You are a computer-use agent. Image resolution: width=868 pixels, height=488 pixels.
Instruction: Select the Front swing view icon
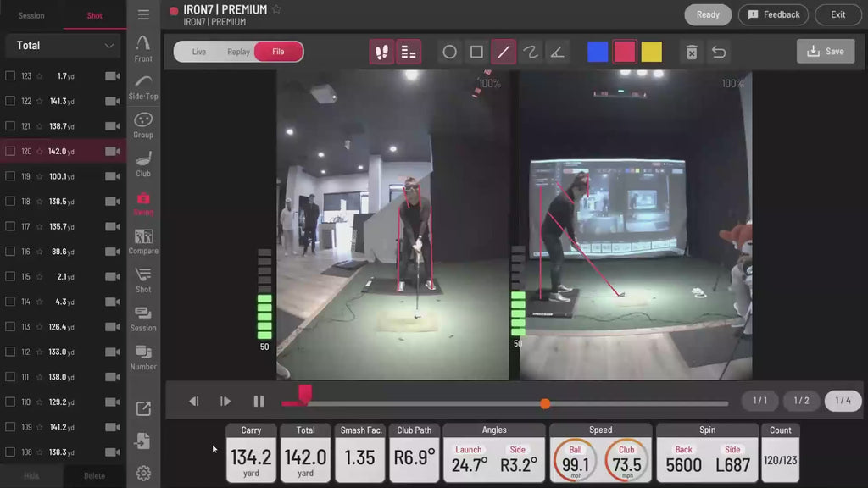pos(143,48)
